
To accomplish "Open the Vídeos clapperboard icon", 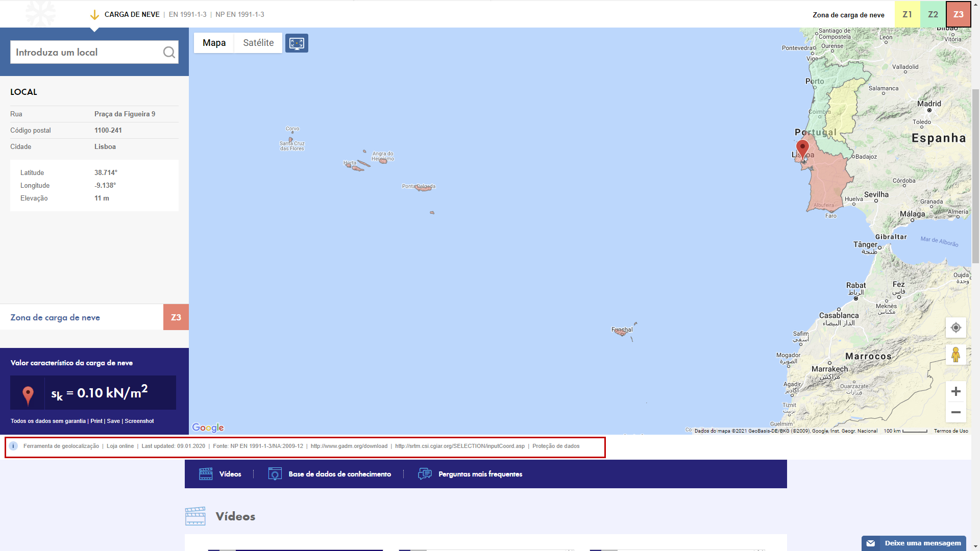I will [206, 474].
